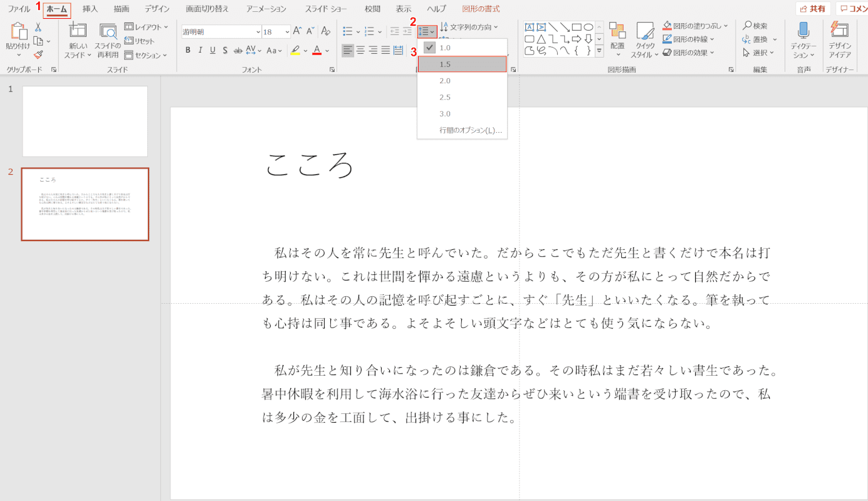The width and height of the screenshot is (868, 501).
Task: Choose 1.5 line spacing
Action: click(x=463, y=64)
